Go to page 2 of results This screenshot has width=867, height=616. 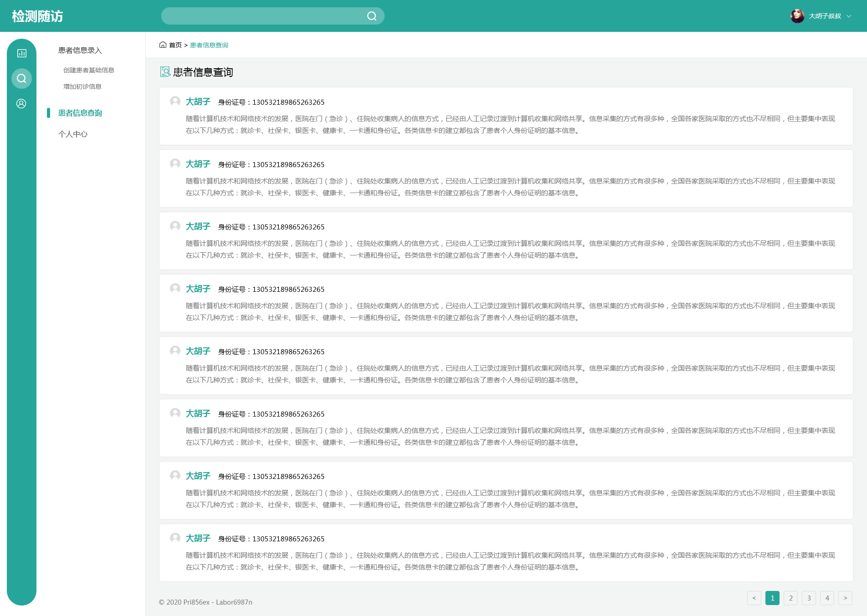[x=790, y=598]
